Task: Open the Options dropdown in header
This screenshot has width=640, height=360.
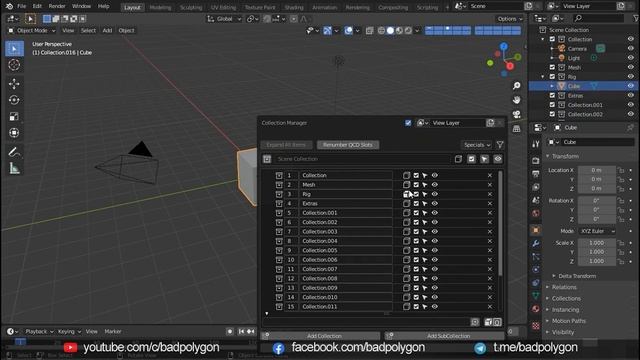Action: 509,19
